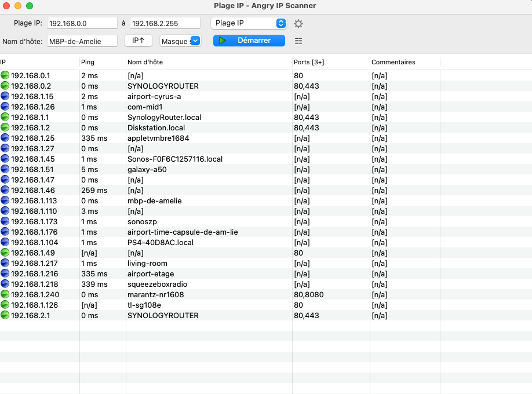
Task: Click the blue status icon for 192.168.1.27
Action: (x=5, y=149)
